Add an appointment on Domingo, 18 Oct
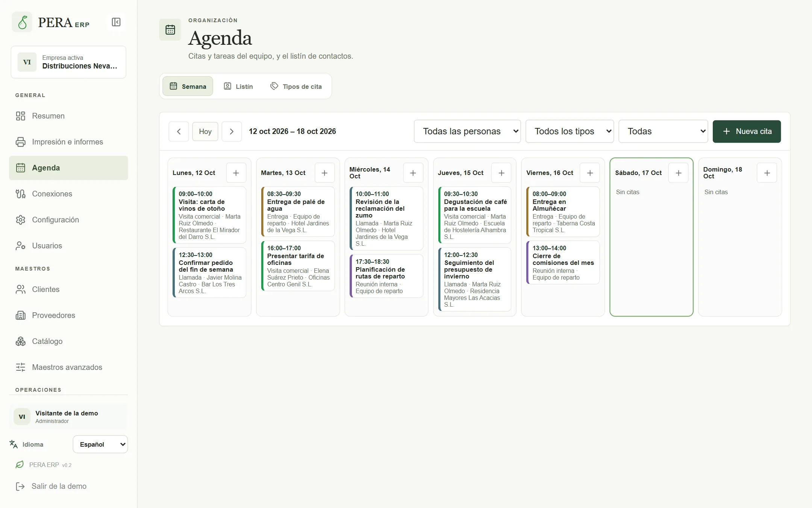Viewport: 812px width, 508px height. coord(767,173)
